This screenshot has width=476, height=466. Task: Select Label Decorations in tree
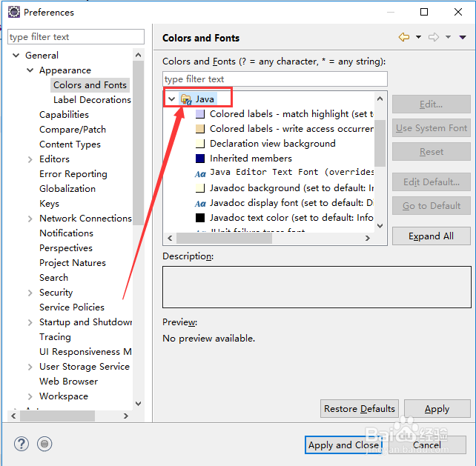click(x=92, y=100)
